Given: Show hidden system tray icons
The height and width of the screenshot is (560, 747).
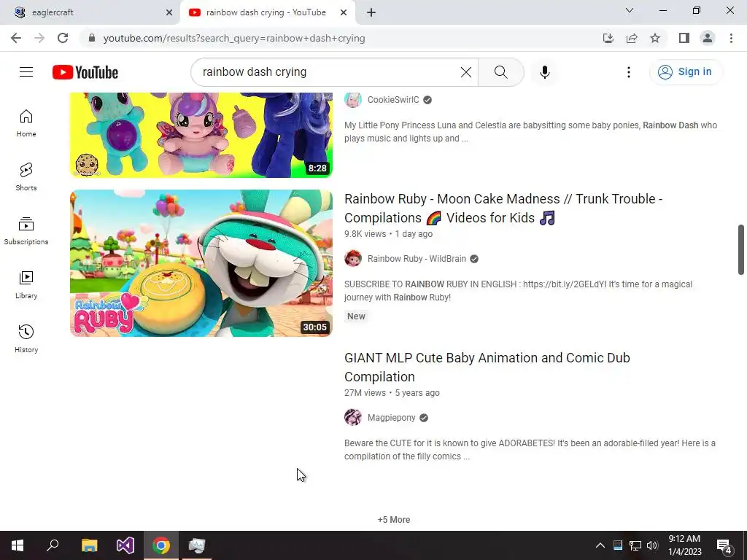Looking at the screenshot, I should [x=600, y=545].
